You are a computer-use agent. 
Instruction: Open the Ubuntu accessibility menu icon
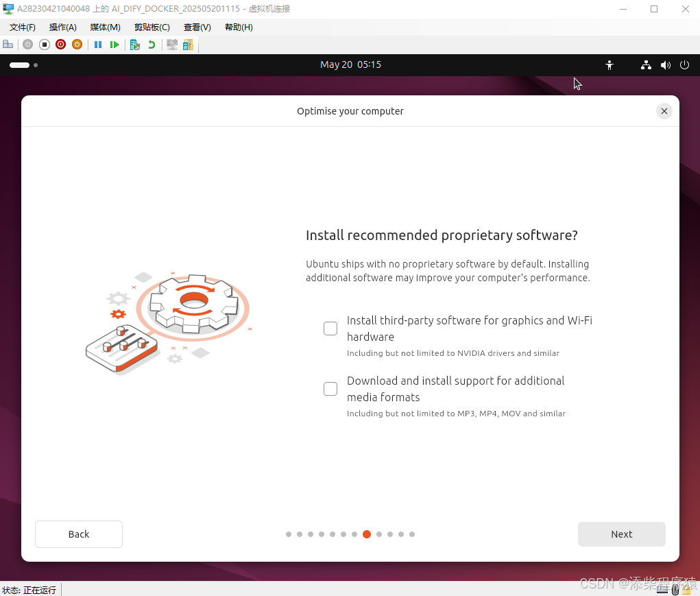coord(610,65)
